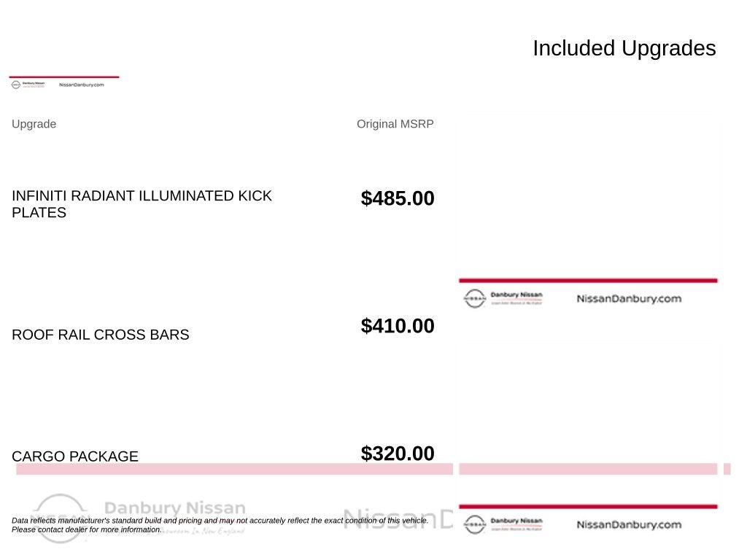The image size is (747, 560).
Task: Click the Danbury Nissan name beside the $410.00 row
Action: [516, 295]
